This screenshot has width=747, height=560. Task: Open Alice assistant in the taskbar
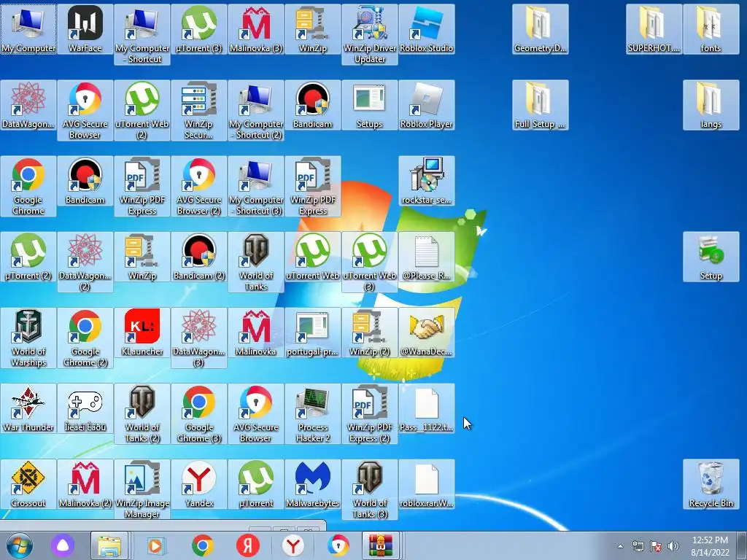click(x=63, y=545)
